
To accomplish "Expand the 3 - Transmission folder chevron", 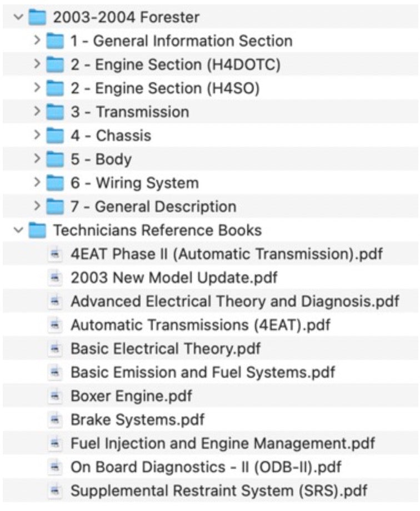I will (x=37, y=112).
